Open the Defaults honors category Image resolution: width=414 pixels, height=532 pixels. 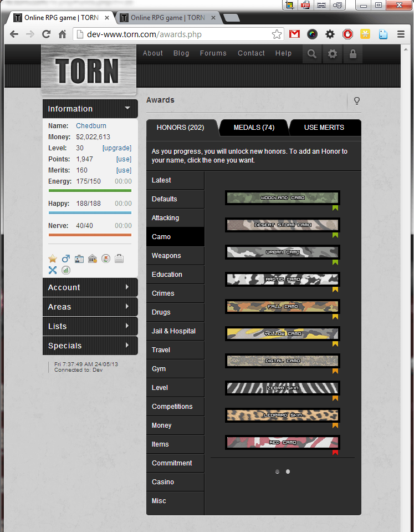(x=175, y=199)
